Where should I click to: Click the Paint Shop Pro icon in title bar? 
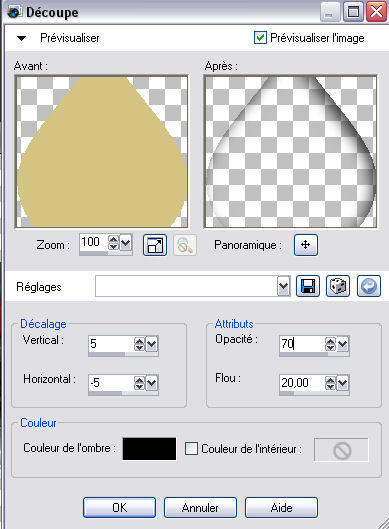pyautogui.click(x=15, y=12)
